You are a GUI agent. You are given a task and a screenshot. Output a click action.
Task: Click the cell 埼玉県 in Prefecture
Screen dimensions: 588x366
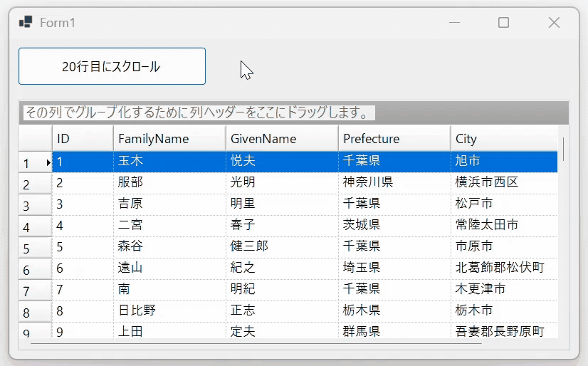pyautogui.click(x=394, y=269)
